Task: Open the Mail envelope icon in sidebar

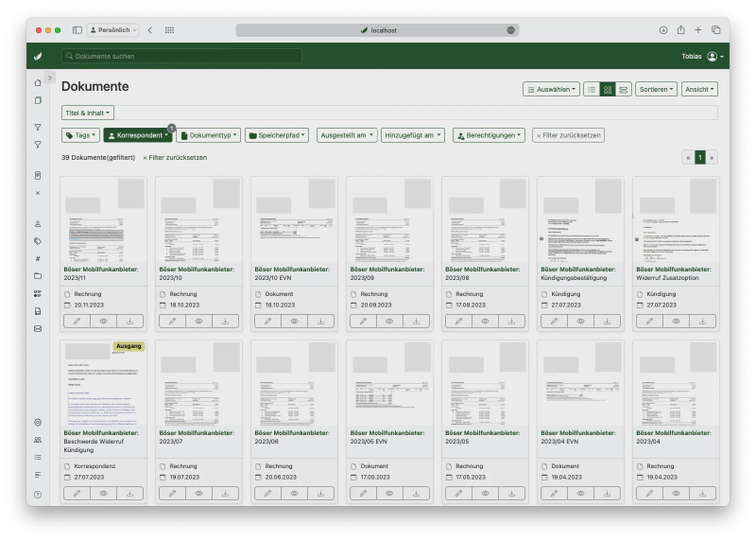Action: coord(38,328)
